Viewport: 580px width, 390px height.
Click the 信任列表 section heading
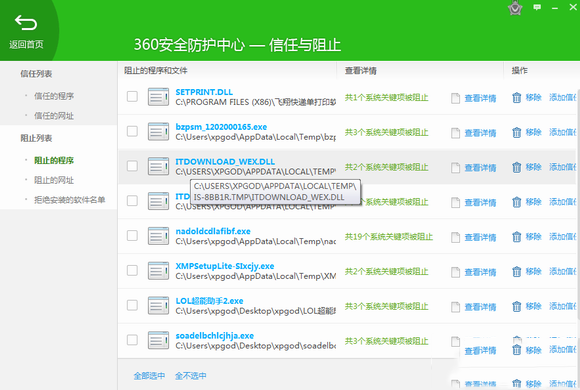coord(36,74)
